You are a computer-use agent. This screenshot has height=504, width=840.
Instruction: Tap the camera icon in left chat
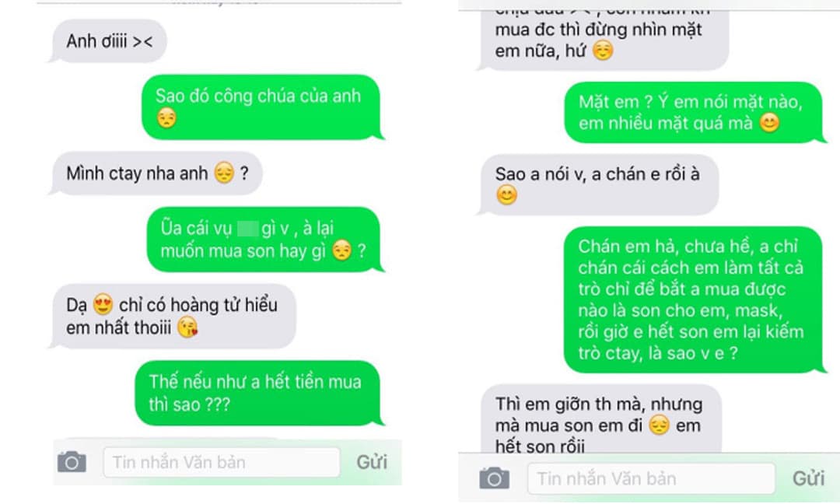pyautogui.click(x=72, y=462)
